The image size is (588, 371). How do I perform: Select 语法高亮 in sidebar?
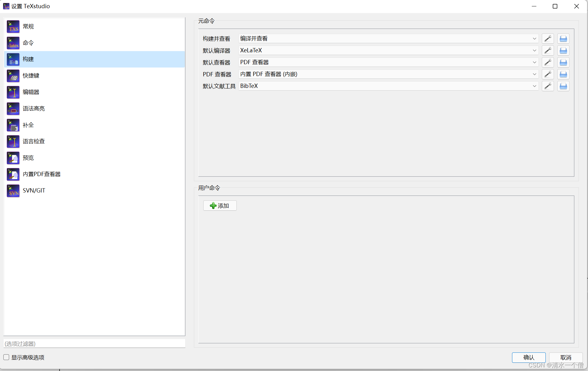(33, 109)
